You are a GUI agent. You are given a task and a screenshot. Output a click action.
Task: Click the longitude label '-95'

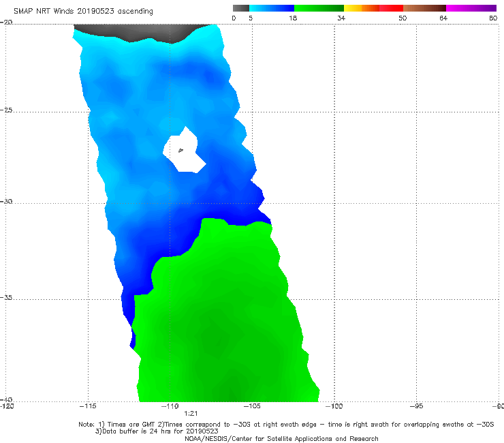[x=416, y=406]
